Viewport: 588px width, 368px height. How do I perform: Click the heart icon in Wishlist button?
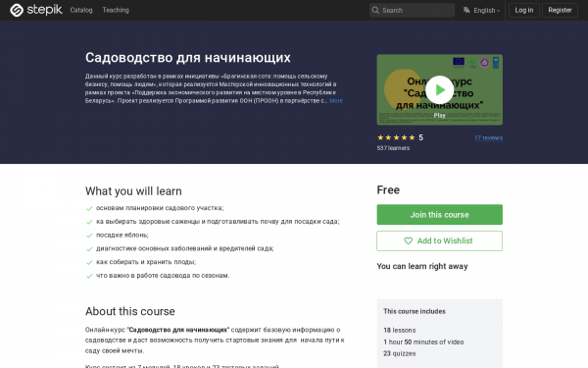(x=408, y=240)
